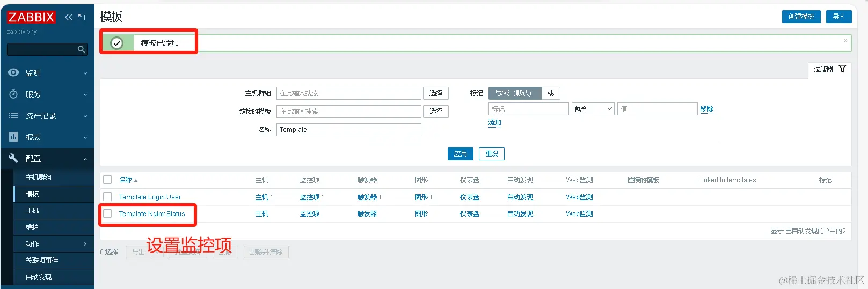Image resolution: width=868 pixels, height=289 pixels.
Task: Toggle the select-all templates checkbox
Action: click(x=107, y=180)
